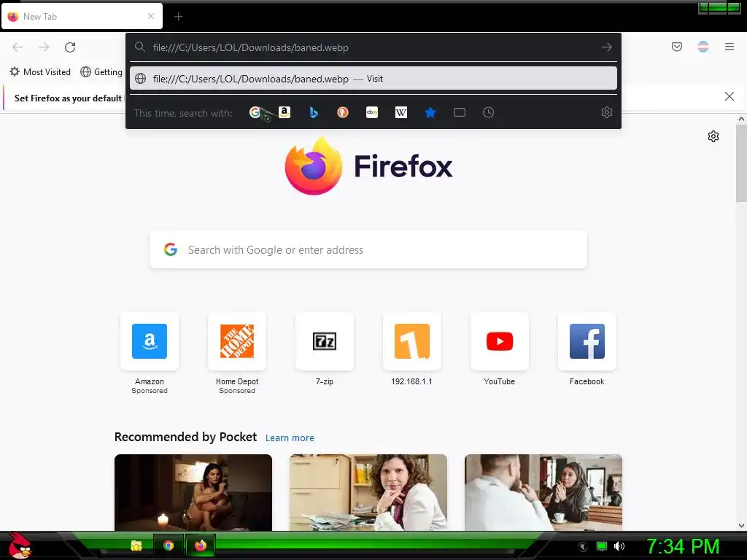This screenshot has width=747, height=560.
Task: Search with Bing one-off icon
Action: (x=314, y=112)
